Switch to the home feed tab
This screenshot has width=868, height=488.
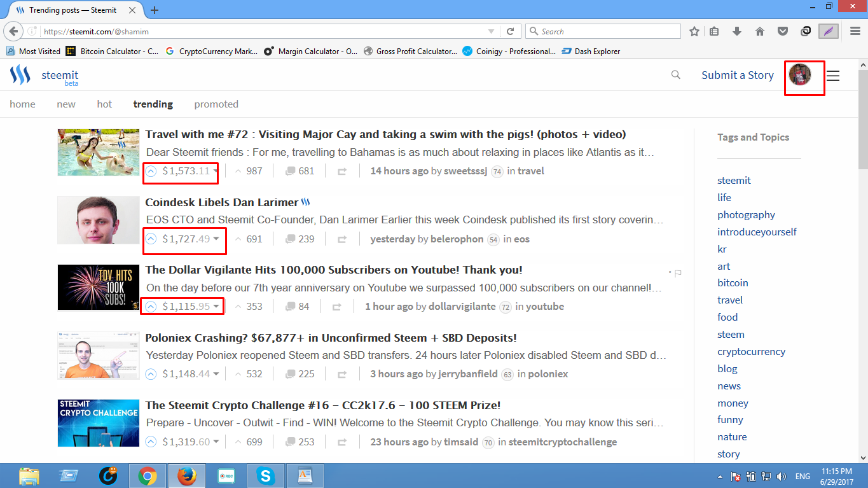click(x=22, y=104)
